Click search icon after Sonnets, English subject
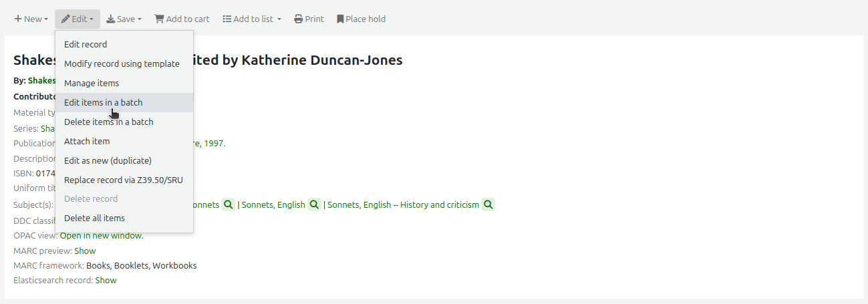Screen dimensions: 868x304 314,205
